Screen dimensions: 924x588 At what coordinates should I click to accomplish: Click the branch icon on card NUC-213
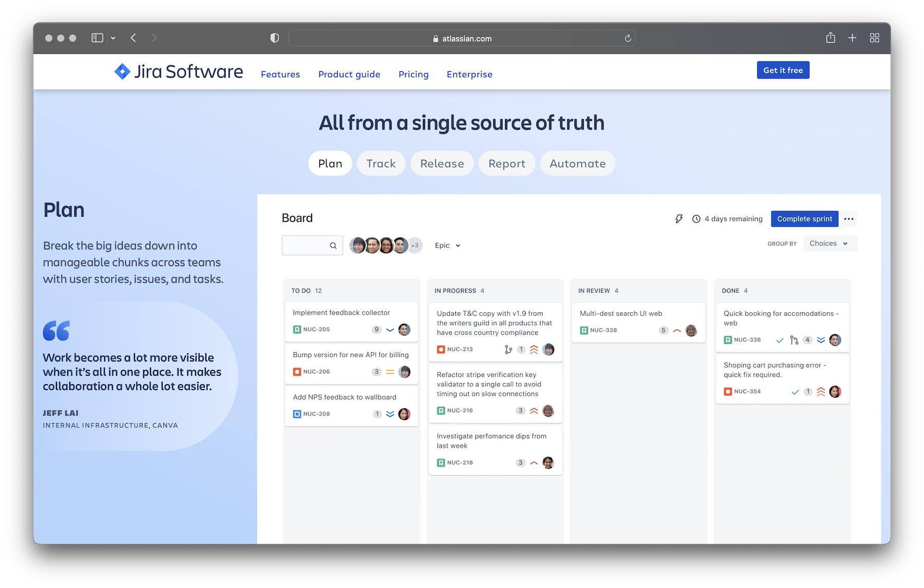point(507,349)
